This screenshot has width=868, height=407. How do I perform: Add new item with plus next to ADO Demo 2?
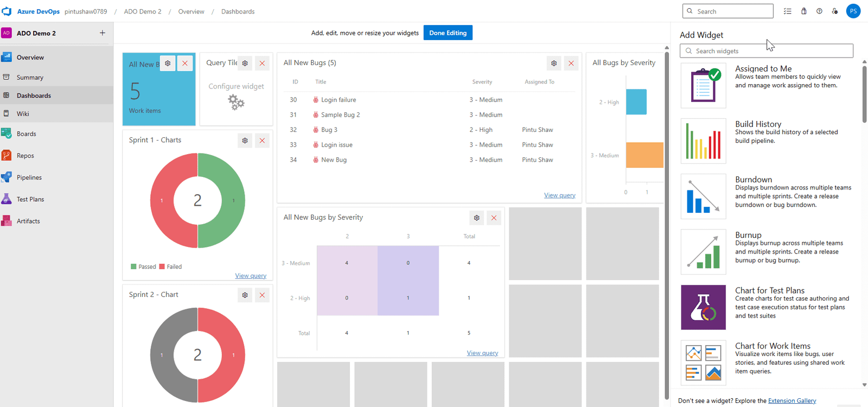tap(103, 33)
